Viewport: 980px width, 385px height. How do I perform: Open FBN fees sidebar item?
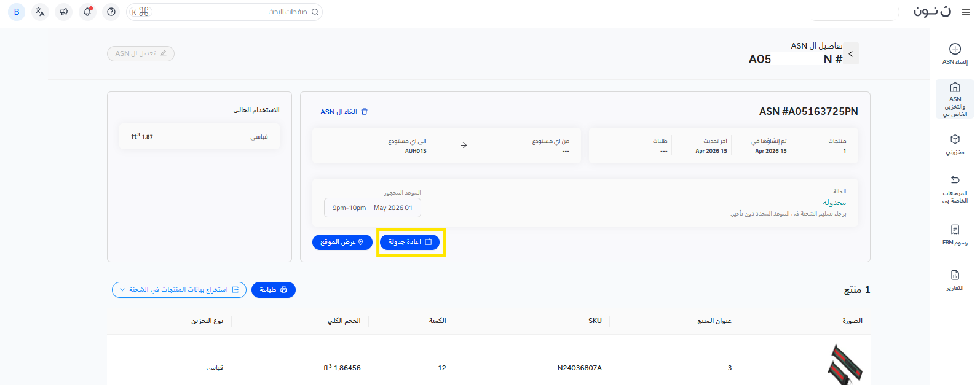click(955, 230)
